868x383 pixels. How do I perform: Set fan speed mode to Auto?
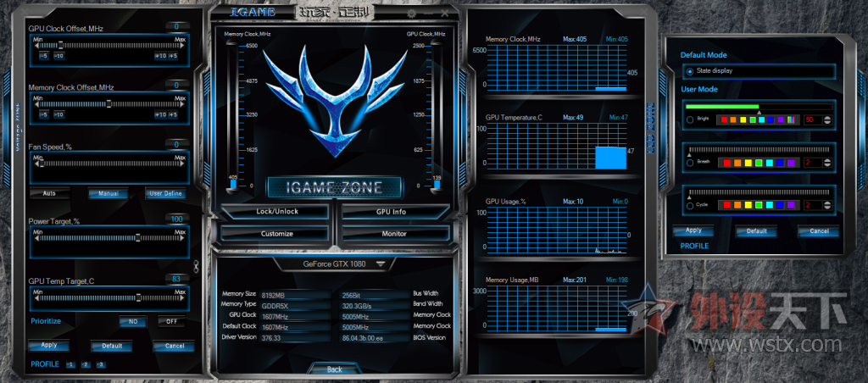[x=49, y=194]
